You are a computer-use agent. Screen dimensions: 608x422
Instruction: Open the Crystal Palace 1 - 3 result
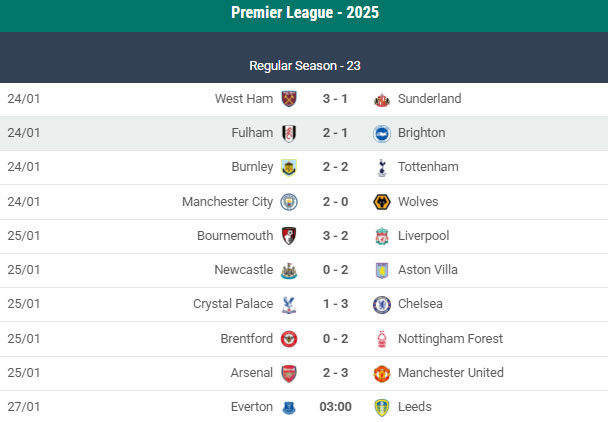tap(335, 304)
